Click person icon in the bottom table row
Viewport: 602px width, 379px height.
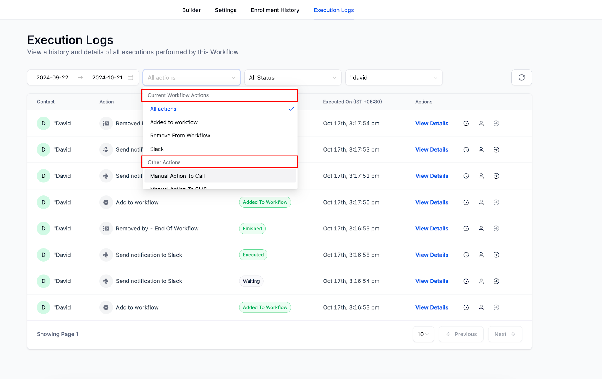tap(481, 308)
